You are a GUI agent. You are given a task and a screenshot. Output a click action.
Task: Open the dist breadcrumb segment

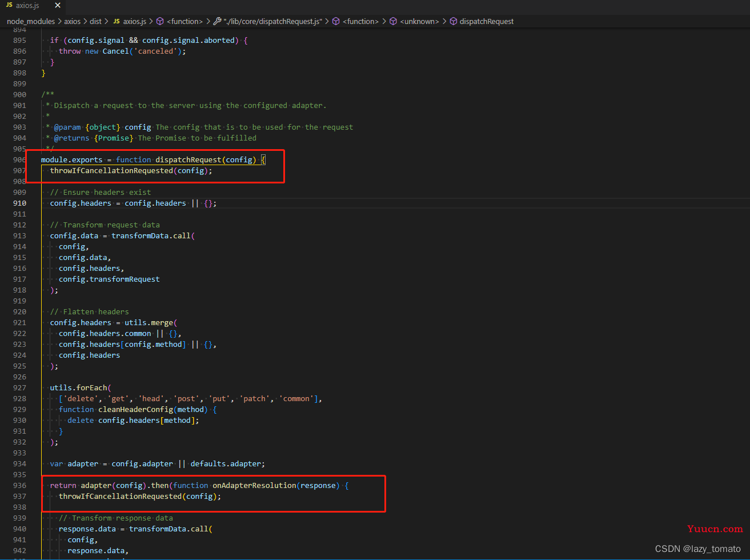95,21
